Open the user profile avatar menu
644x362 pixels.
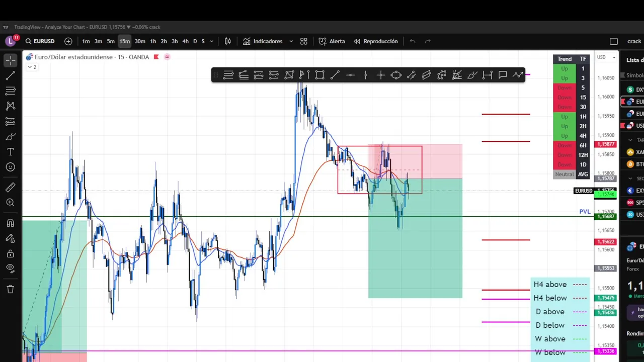pos(11,41)
